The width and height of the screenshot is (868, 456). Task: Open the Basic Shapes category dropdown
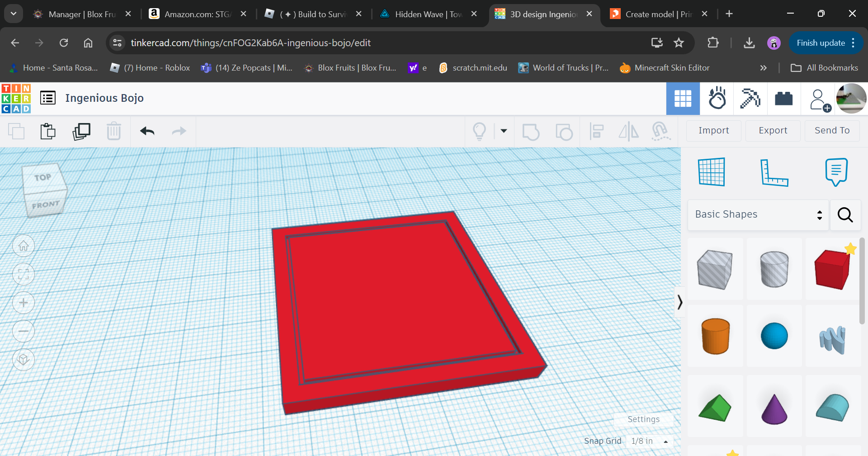[x=758, y=215]
